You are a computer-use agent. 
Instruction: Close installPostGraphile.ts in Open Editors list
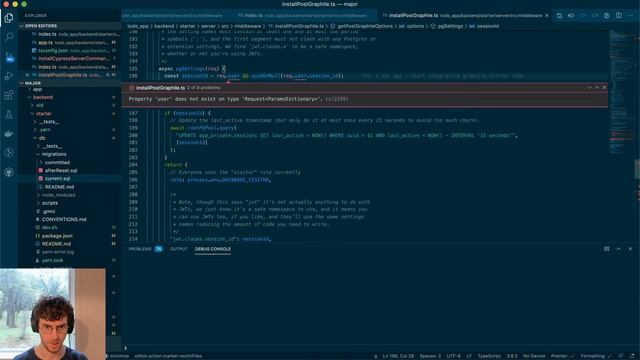pos(27,75)
